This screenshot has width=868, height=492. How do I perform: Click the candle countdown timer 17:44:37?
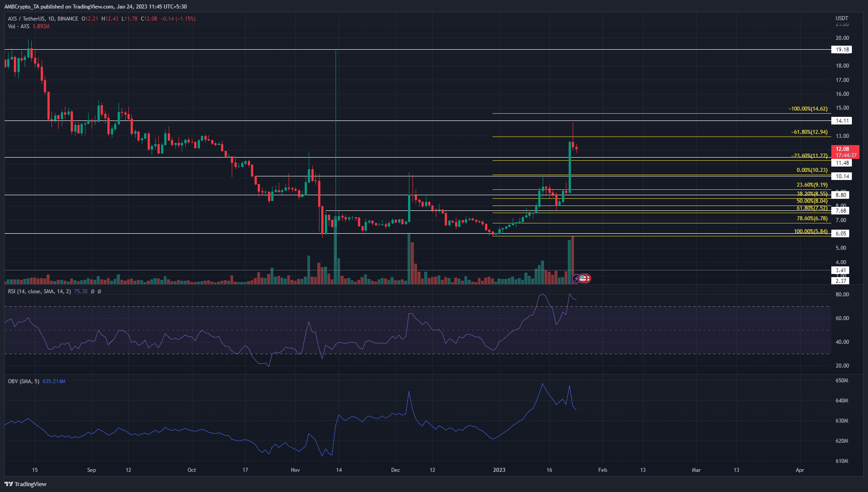846,155
